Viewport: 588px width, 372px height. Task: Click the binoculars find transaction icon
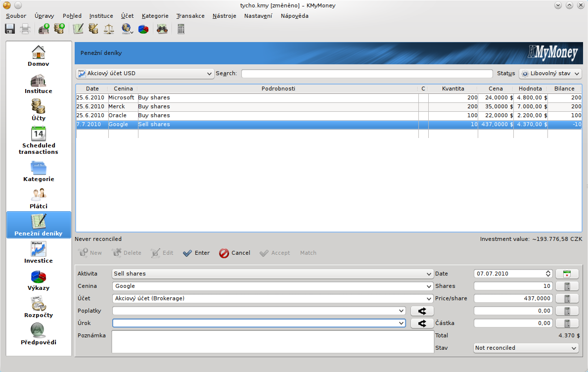[162, 29]
